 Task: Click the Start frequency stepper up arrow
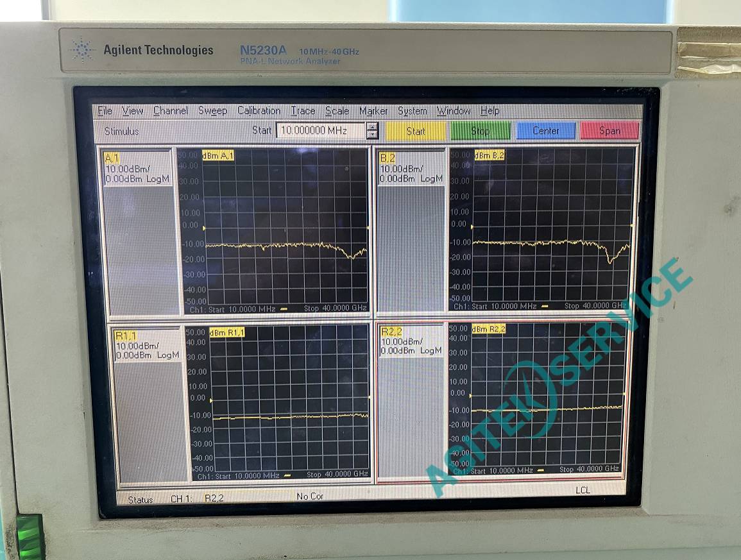(x=371, y=127)
